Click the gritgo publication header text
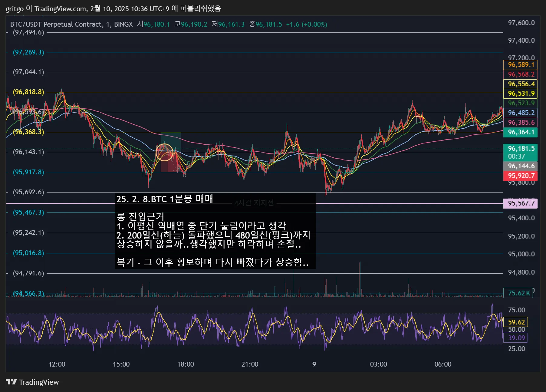 (x=113, y=8)
